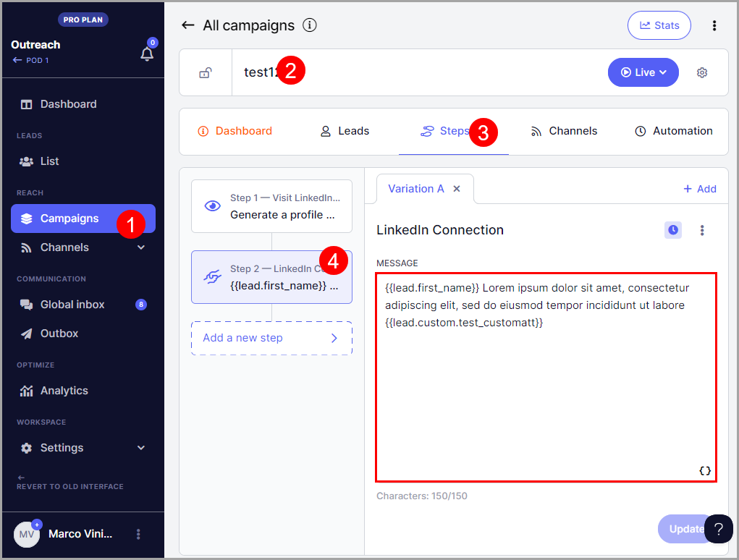Click the MV user avatar
Screen dimensions: 739x560
[26, 535]
